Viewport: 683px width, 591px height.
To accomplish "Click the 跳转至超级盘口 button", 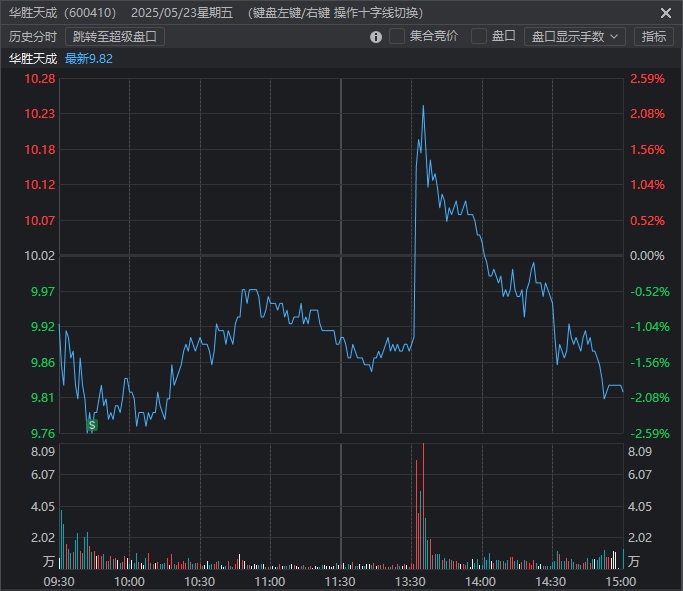I will [116, 36].
